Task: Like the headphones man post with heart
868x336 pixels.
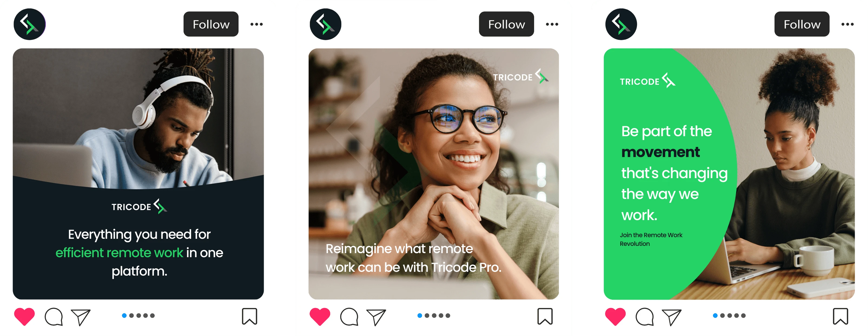Action: pos(24,317)
